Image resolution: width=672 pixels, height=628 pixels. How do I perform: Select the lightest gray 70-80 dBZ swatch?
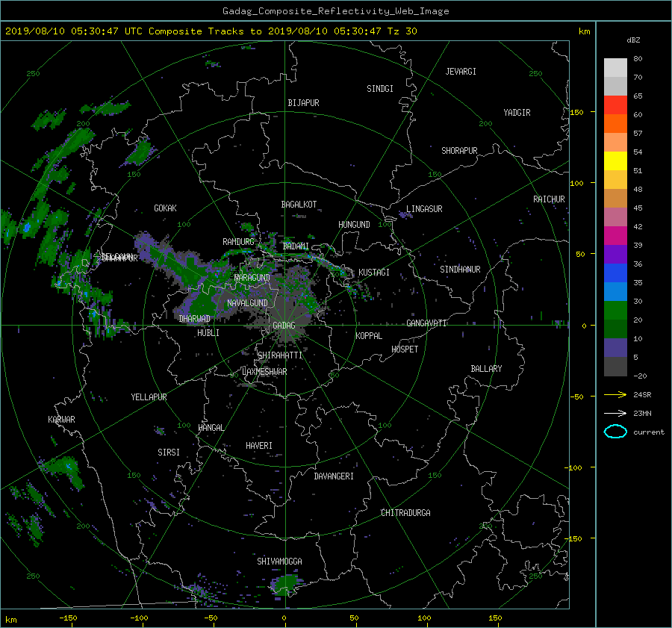[x=615, y=67]
